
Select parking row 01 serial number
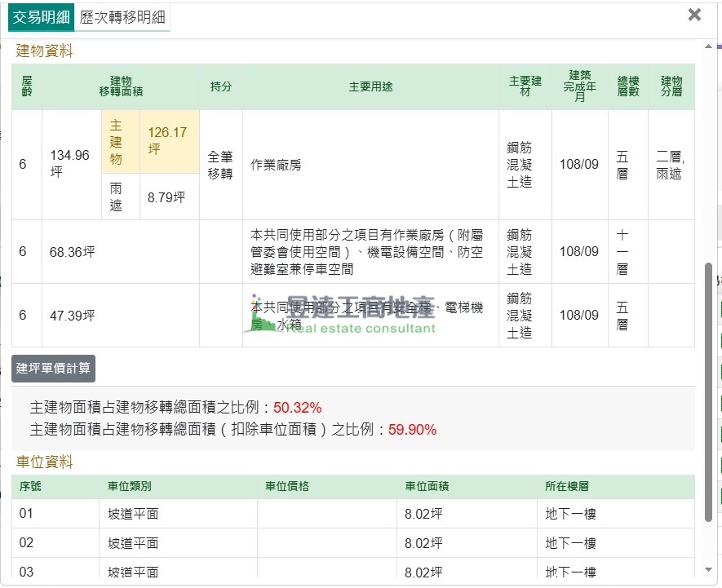tap(27, 514)
